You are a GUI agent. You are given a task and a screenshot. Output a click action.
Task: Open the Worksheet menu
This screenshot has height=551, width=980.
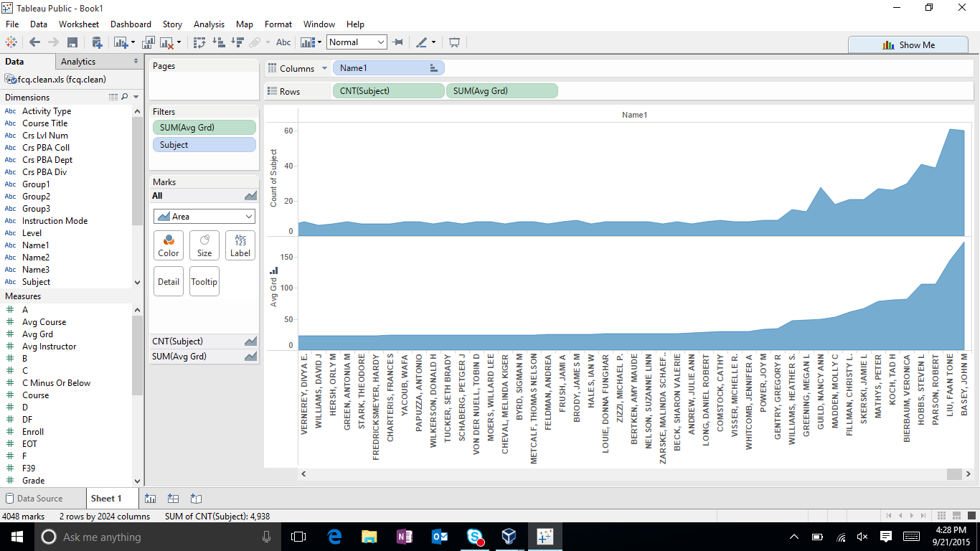pyautogui.click(x=79, y=24)
